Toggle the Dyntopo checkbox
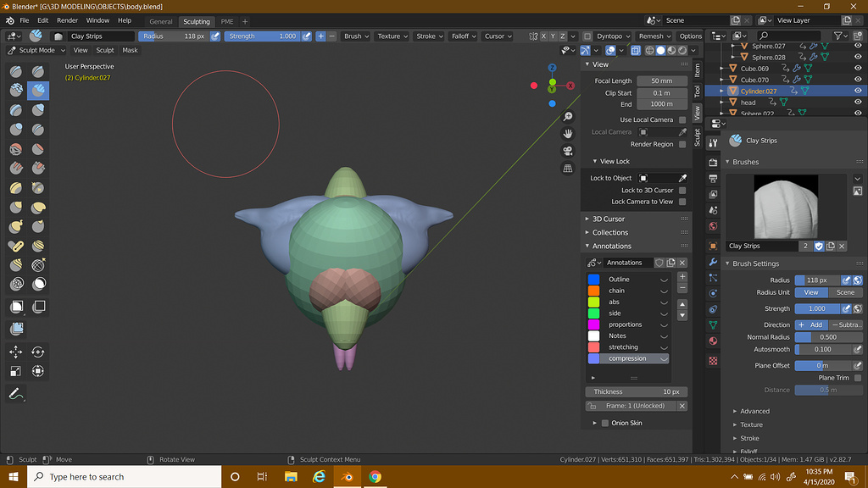868x488 pixels. click(587, 36)
